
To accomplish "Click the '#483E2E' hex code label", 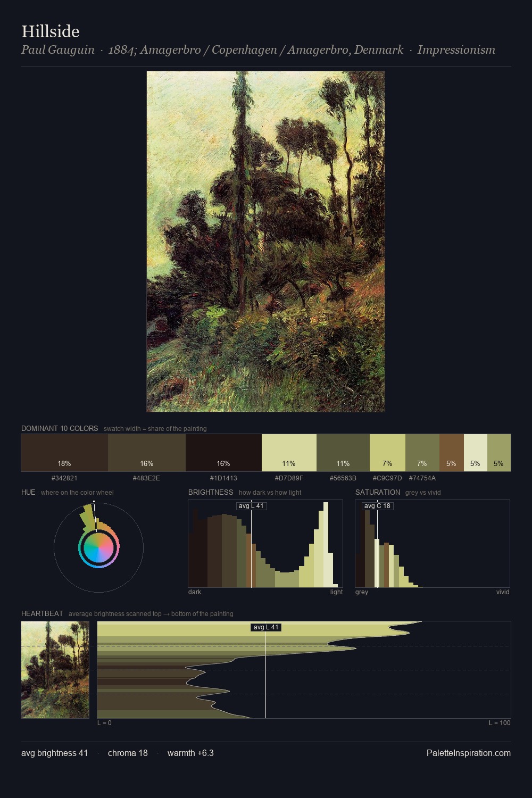I will (x=146, y=478).
